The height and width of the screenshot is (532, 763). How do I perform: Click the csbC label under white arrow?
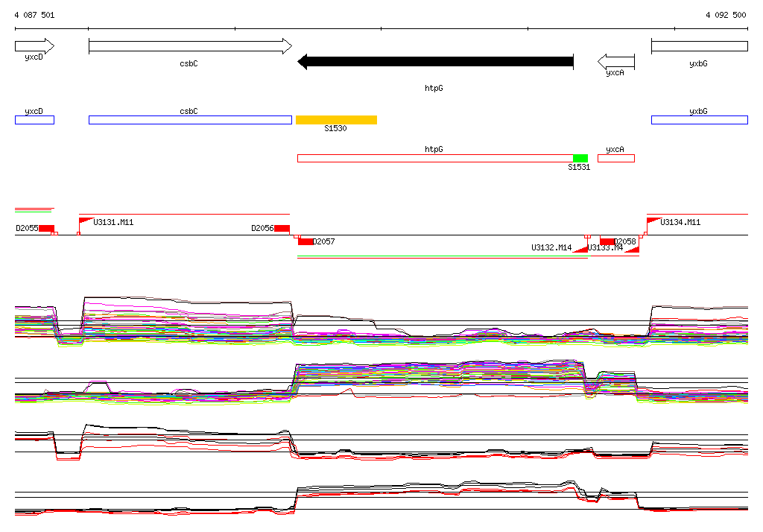click(189, 63)
